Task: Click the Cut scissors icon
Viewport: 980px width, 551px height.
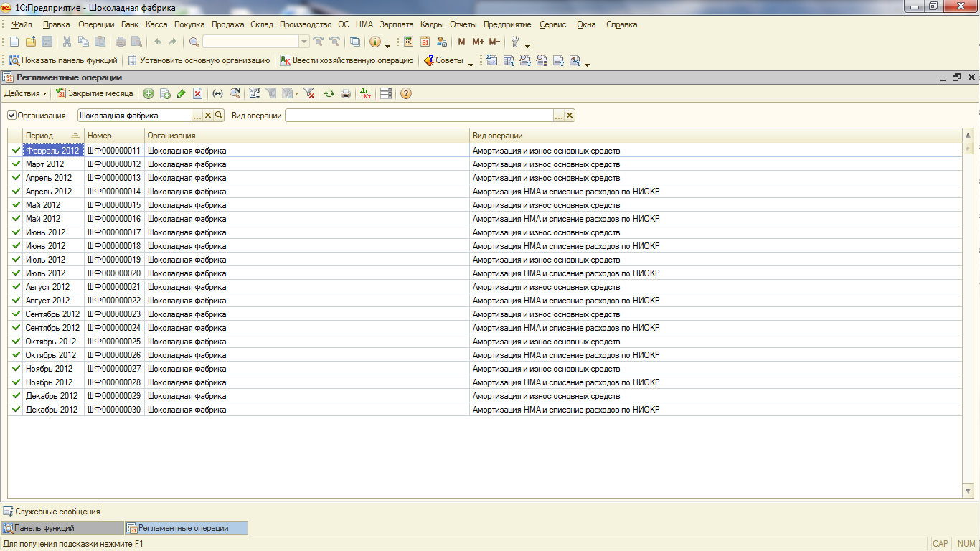Action: click(67, 42)
